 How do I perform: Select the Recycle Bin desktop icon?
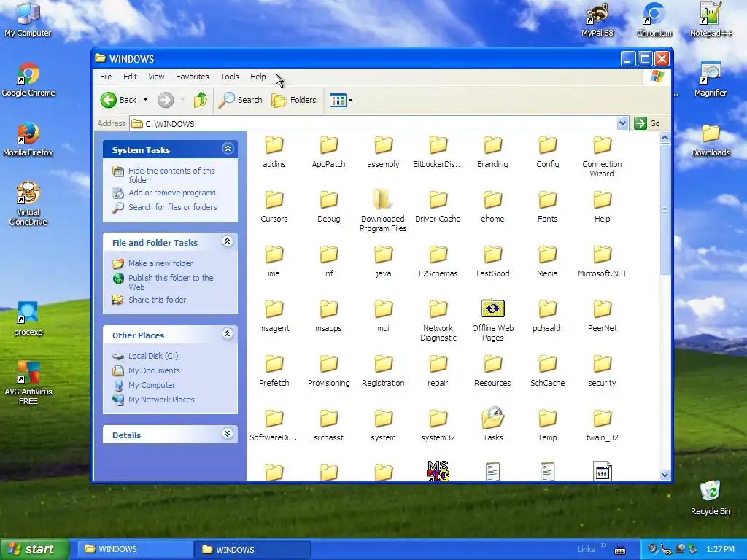711,497
